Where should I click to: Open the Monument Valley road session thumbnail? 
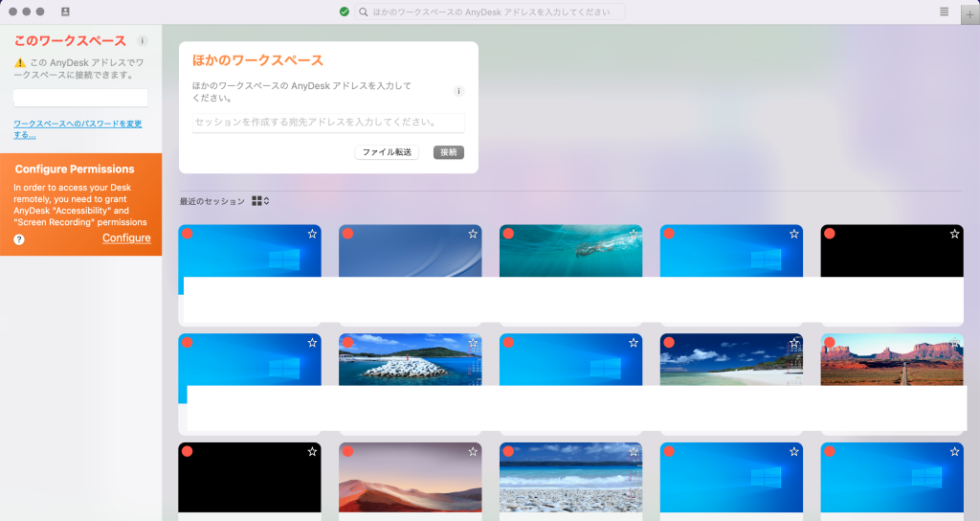coord(892,360)
